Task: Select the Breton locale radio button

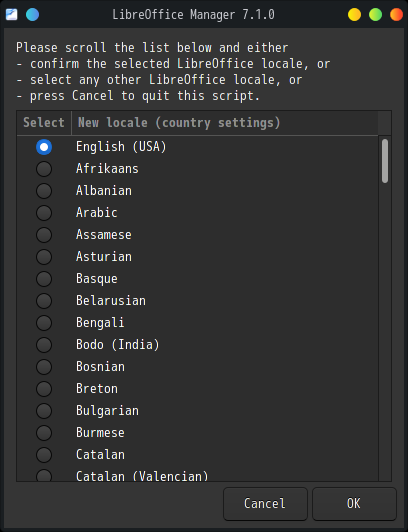Action: (44, 389)
